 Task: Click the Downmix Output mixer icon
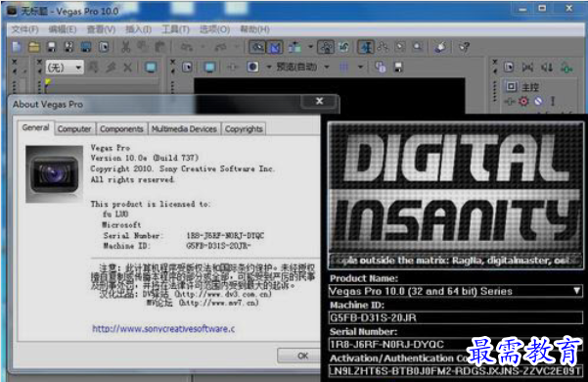click(x=527, y=68)
